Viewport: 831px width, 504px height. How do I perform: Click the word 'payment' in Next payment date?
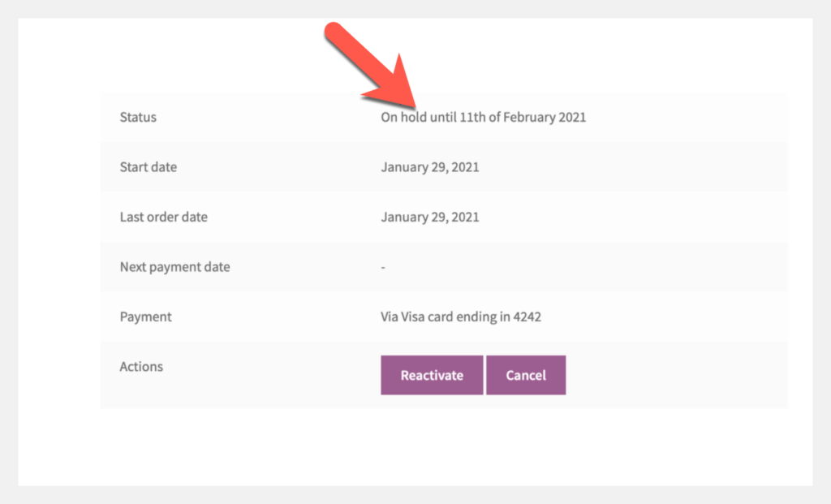pos(177,267)
